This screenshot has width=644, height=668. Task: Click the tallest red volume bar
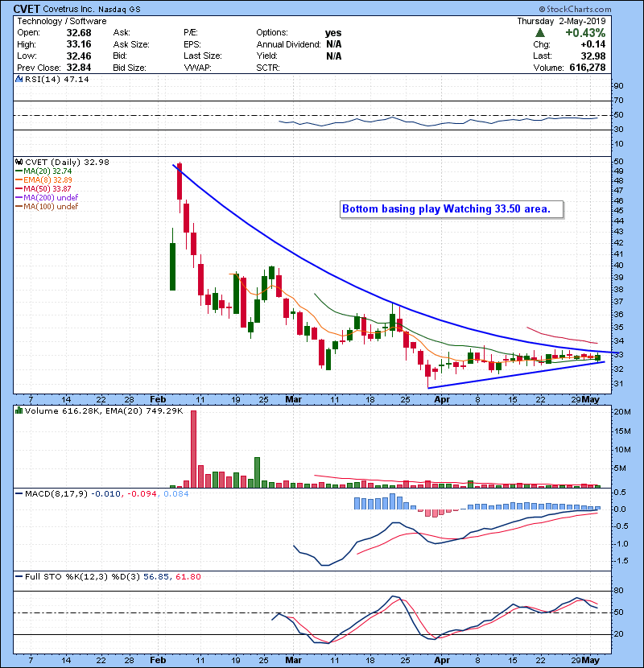193,449
